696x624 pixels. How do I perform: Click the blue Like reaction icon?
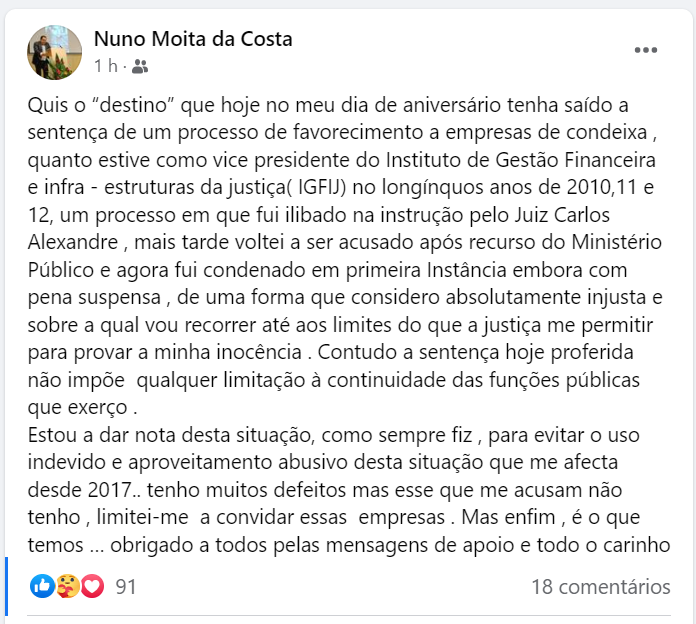pos(43,587)
